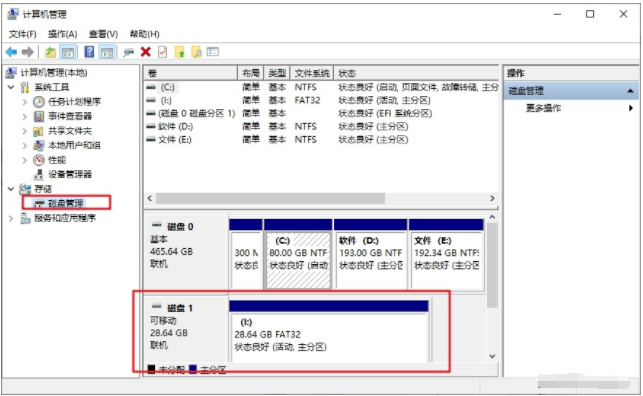Expand the 服务和应用程序 node
643x396 pixels.
[x=11, y=218]
